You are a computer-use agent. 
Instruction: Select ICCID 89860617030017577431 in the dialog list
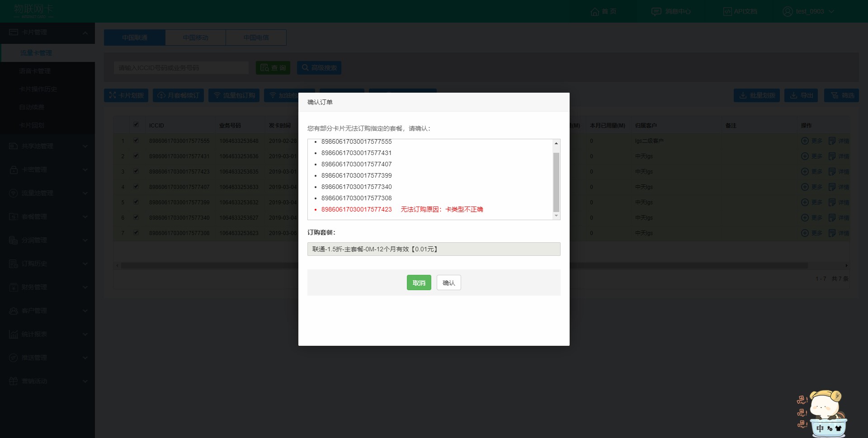pyautogui.click(x=356, y=153)
